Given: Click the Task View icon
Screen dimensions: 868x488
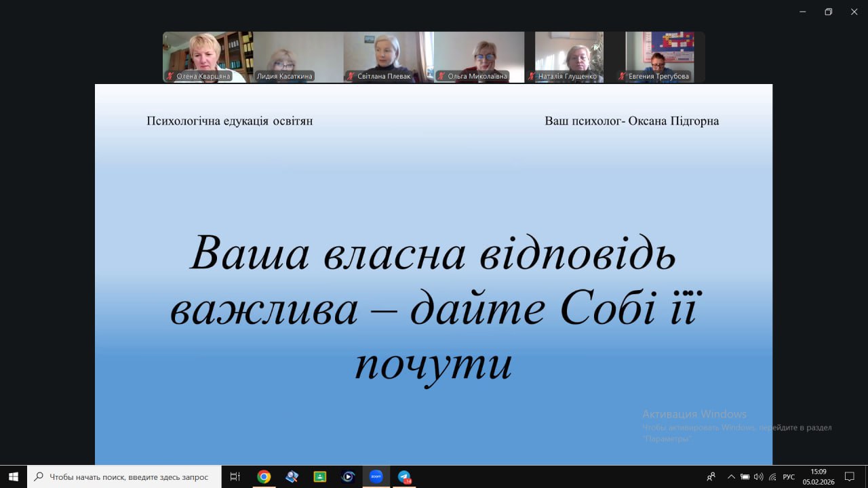Looking at the screenshot, I should click(235, 476).
